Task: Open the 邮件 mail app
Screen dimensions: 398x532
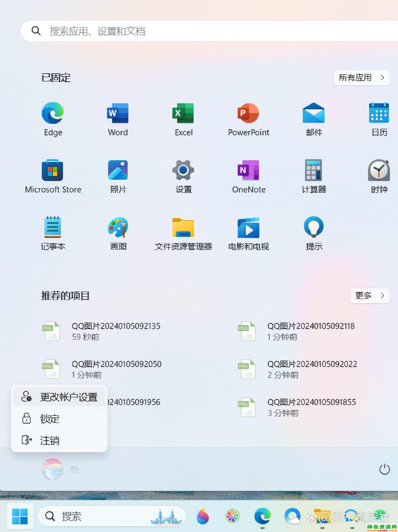Action: 314,119
